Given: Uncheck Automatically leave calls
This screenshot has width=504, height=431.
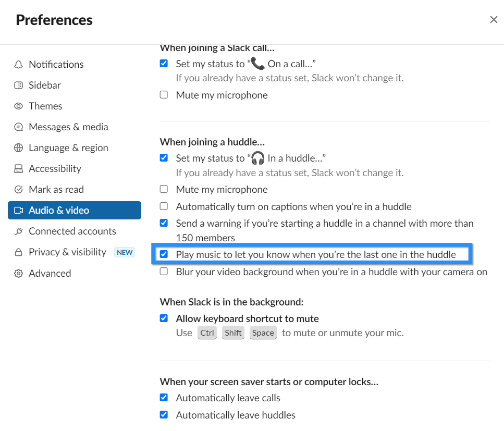Looking at the screenshot, I should coord(164,398).
